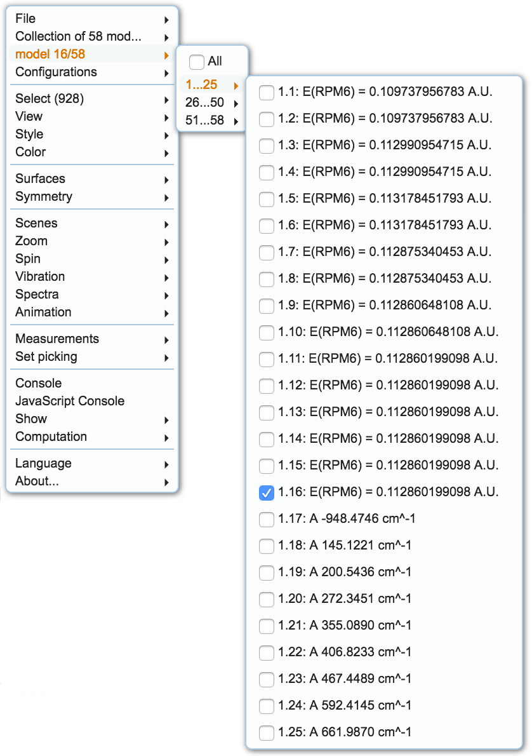Screen dimensions: 532x756
Task: Enable model 1.1 checkbox
Action: [x=267, y=92]
